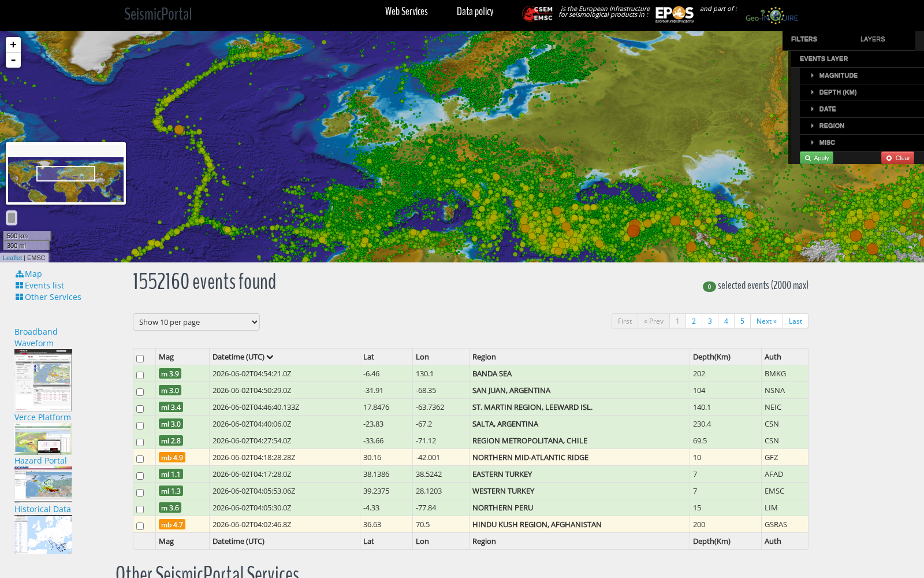The height and width of the screenshot is (578, 924).
Task: Click the mb 4.7 magnitude badge
Action: click(172, 525)
